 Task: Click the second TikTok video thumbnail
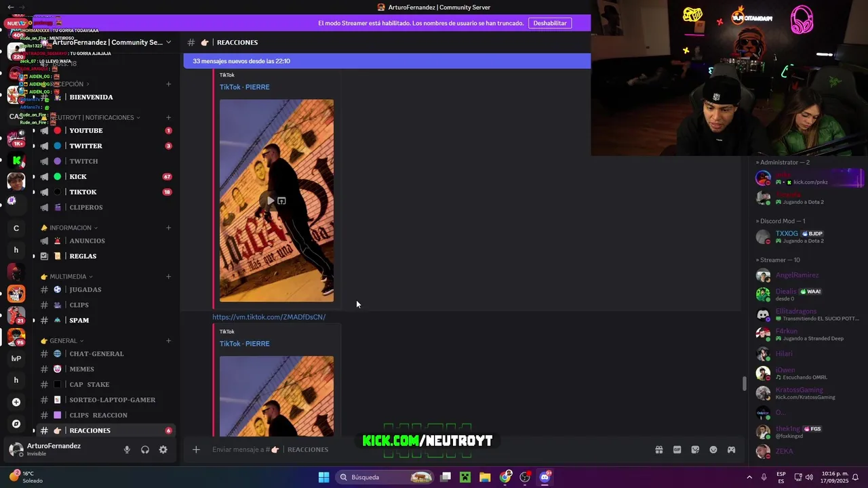(x=277, y=396)
